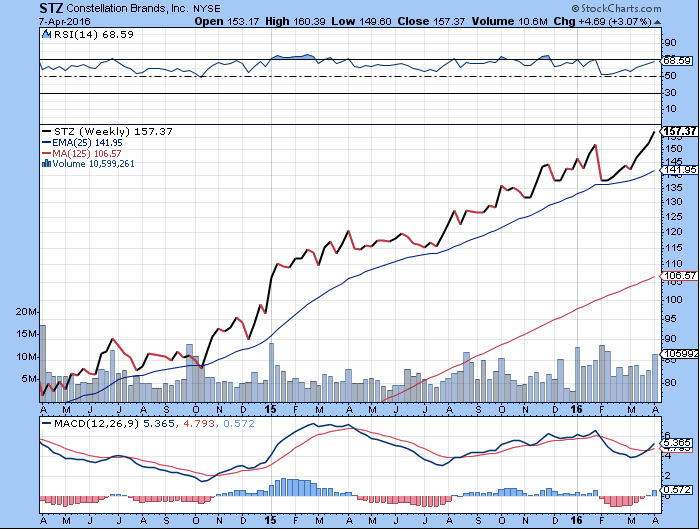700x531 pixels.
Task: Click the 120 price level on right axis
Action: [x=674, y=231]
